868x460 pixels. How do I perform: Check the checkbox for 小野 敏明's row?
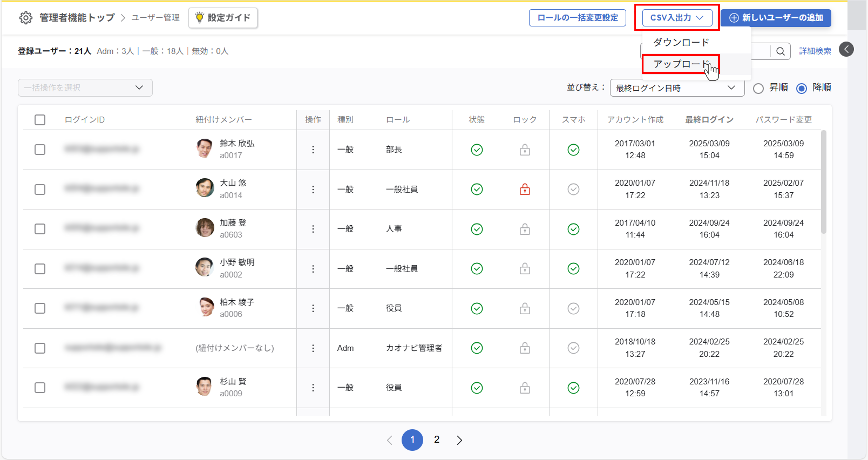[40, 269]
